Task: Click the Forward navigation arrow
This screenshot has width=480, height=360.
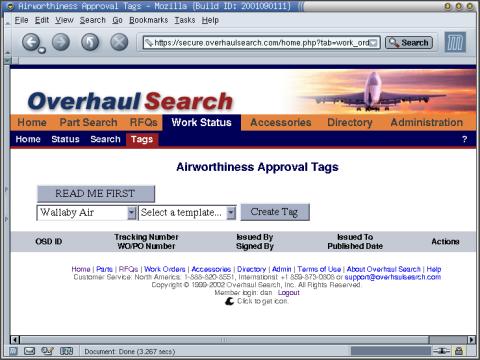Action: [61, 42]
